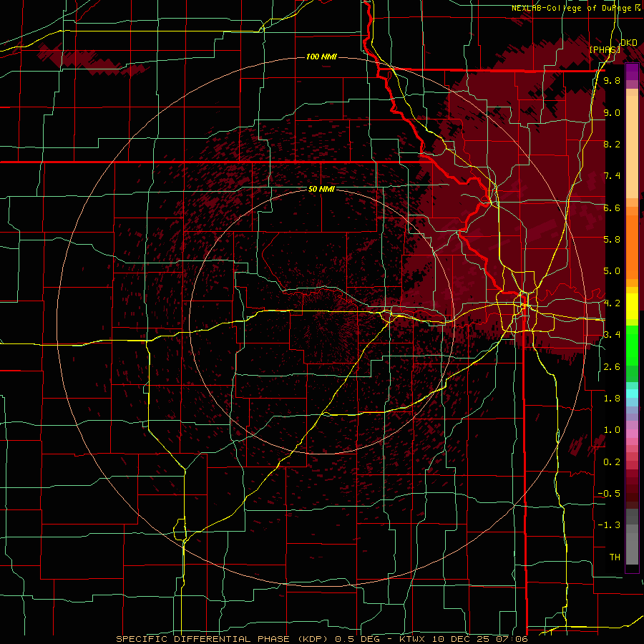Click the 50 NMI range ring label
Viewport: 644px width, 644px height.
click(321, 190)
